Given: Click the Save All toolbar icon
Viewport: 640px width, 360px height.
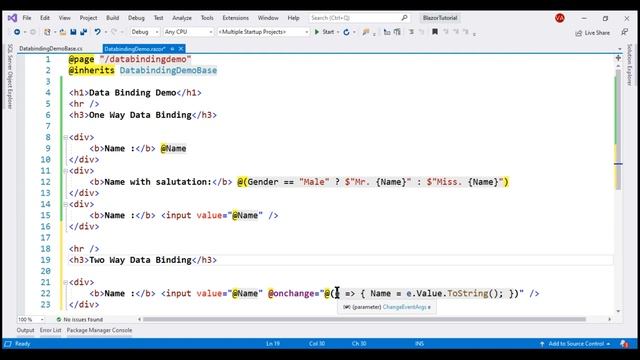Looking at the screenshot, I should coord(84,32).
